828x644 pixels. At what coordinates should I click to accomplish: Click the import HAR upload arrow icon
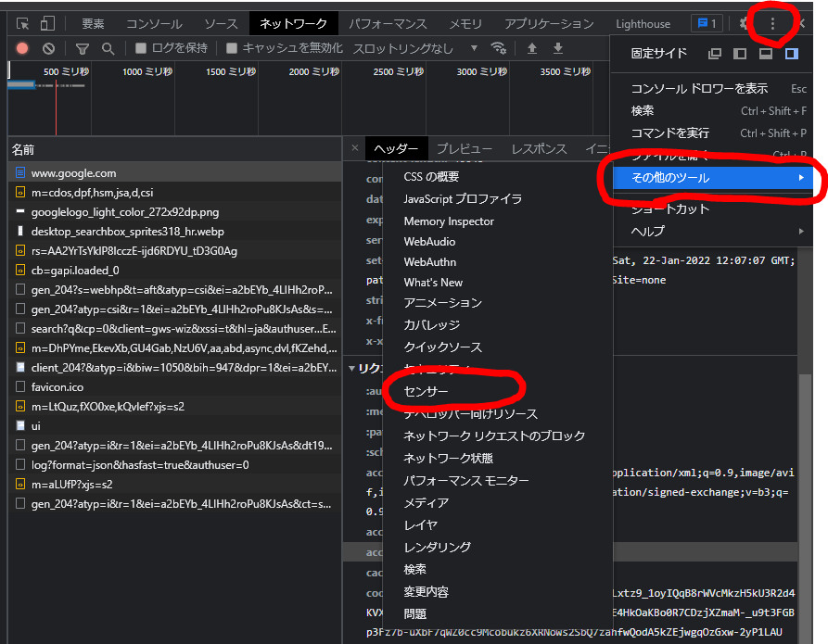pyautogui.click(x=532, y=48)
